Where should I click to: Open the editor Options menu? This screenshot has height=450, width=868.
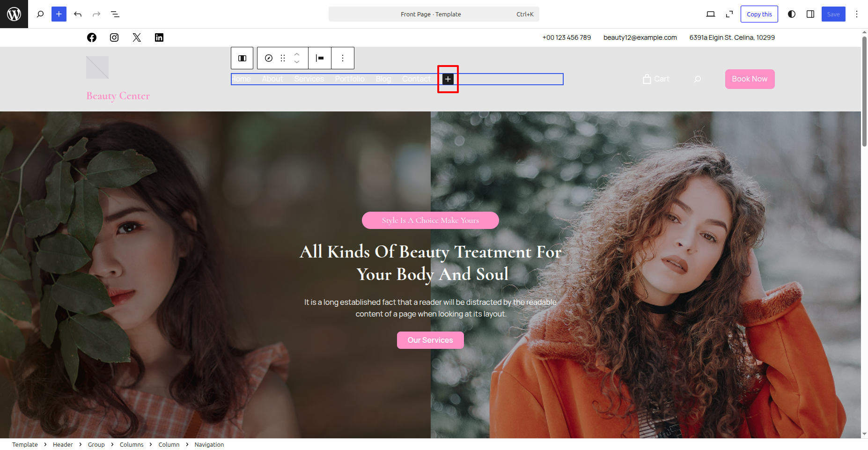[857, 14]
